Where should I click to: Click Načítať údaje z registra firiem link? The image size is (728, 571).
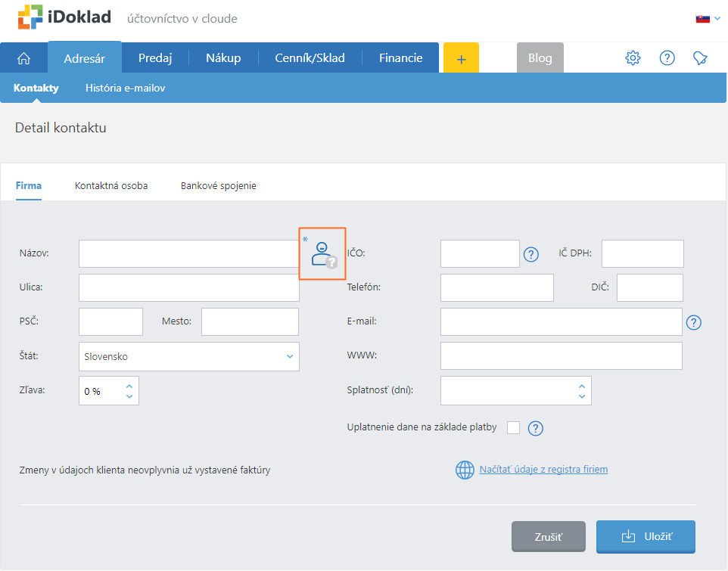pyautogui.click(x=543, y=470)
